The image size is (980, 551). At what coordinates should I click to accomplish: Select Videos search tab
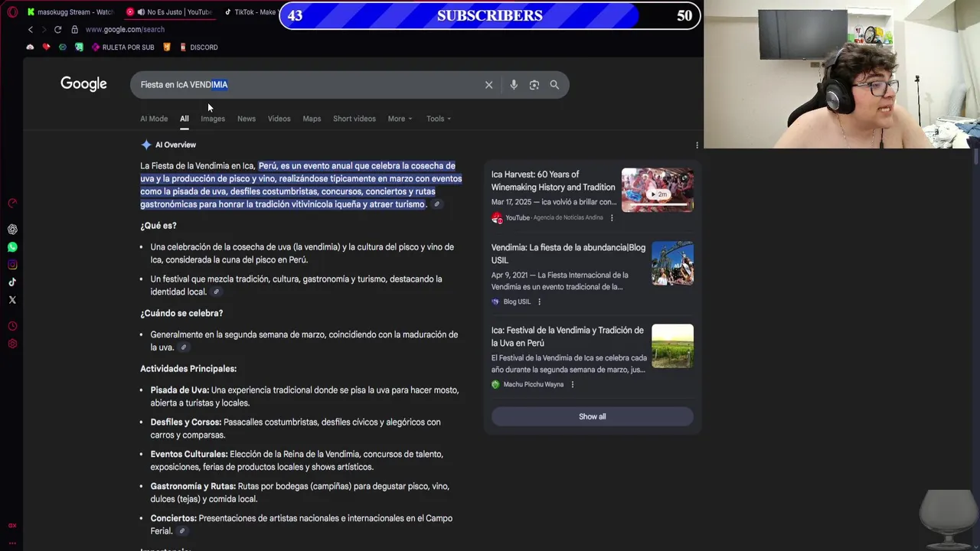tap(279, 119)
